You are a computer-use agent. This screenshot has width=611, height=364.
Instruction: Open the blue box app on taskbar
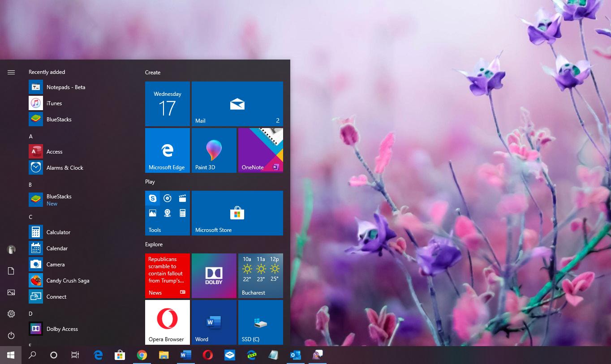pos(229,355)
